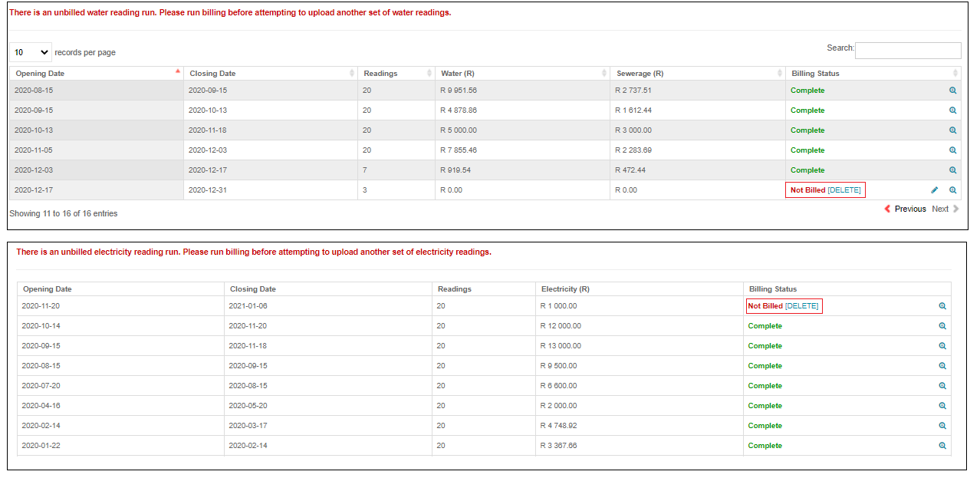Image resolution: width=980 pixels, height=478 pixels.
Task: Go to Previous page of water entries
Action: click(905, 209)
